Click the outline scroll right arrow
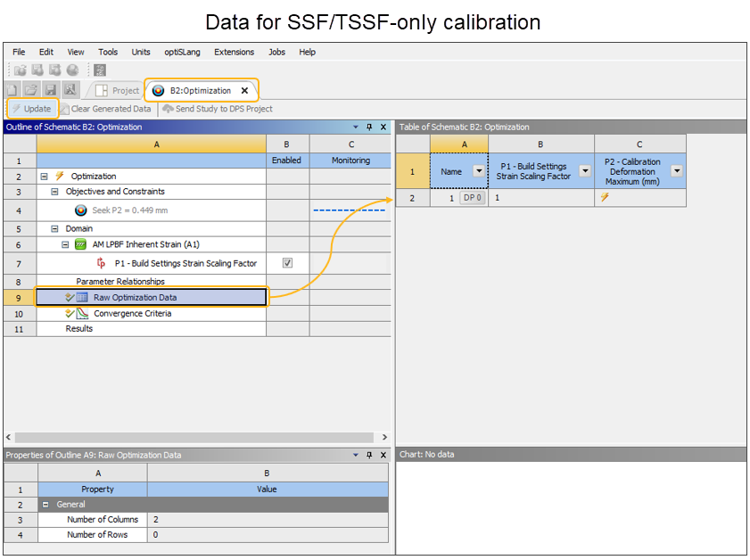The image size is (750, 560). (384, 437)
